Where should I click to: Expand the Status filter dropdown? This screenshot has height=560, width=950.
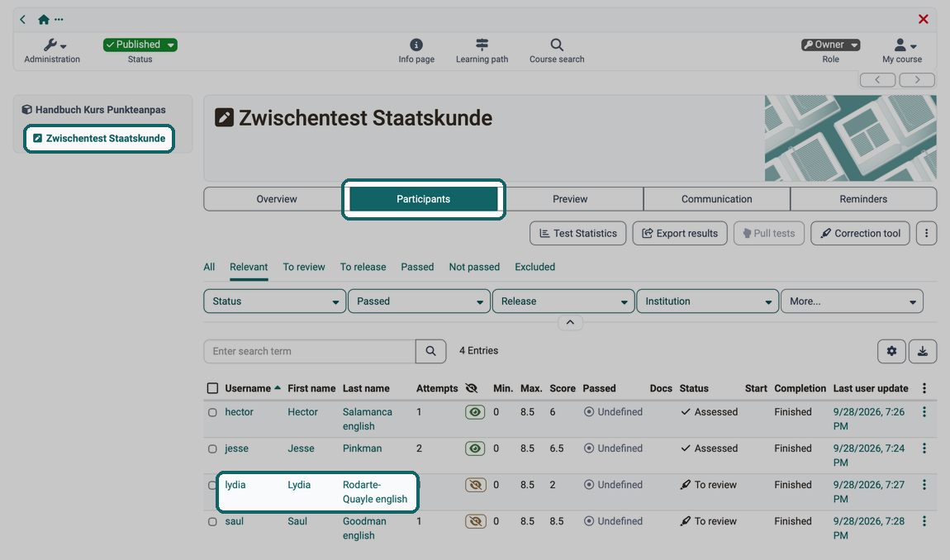pos(274,301)
